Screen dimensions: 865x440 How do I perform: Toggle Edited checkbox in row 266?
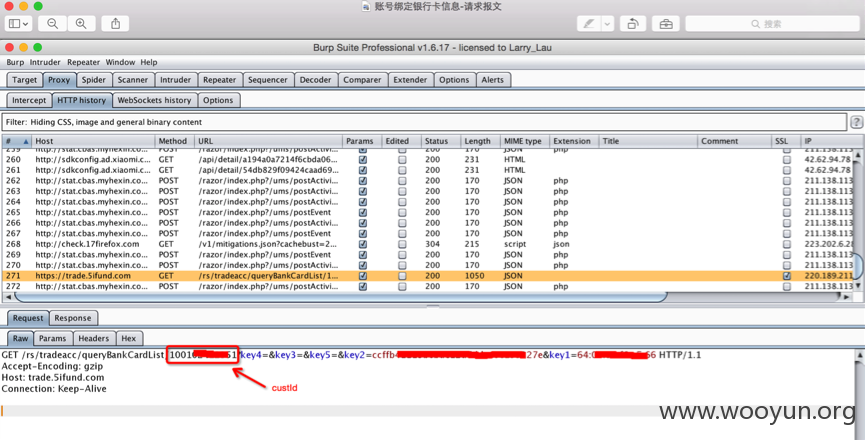click(402, 223)
